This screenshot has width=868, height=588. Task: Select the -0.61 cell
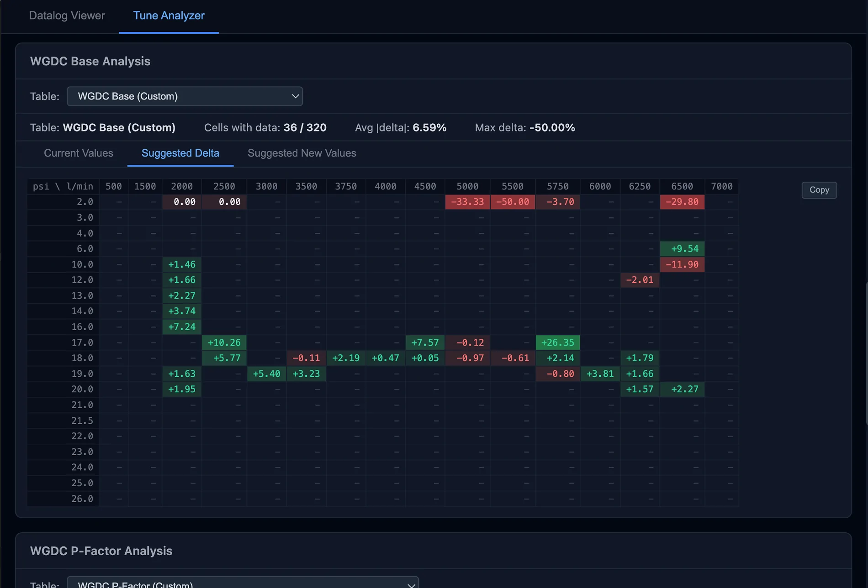(x=513, y=358)
